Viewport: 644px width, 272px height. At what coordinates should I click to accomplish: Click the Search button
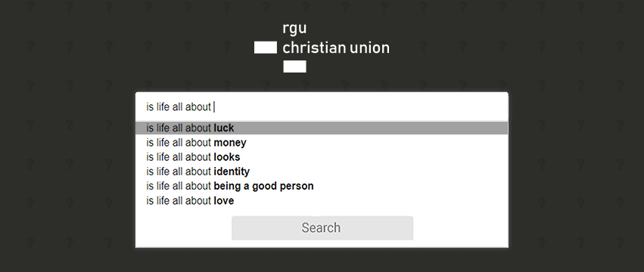click(x=322, y=228)
